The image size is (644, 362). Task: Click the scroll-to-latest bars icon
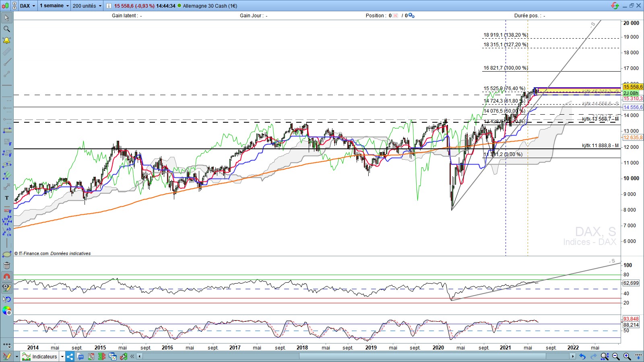coord(638,357)
